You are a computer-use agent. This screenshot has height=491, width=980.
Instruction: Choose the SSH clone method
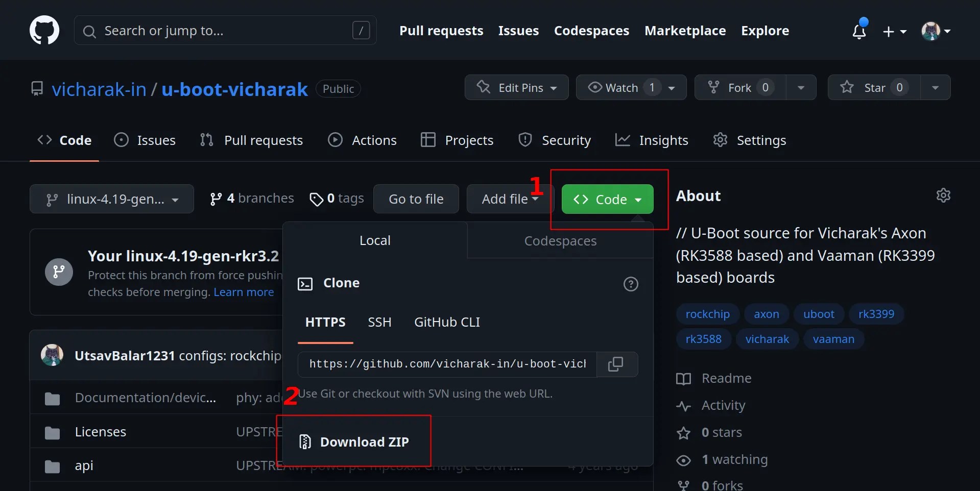click(379, 323)
